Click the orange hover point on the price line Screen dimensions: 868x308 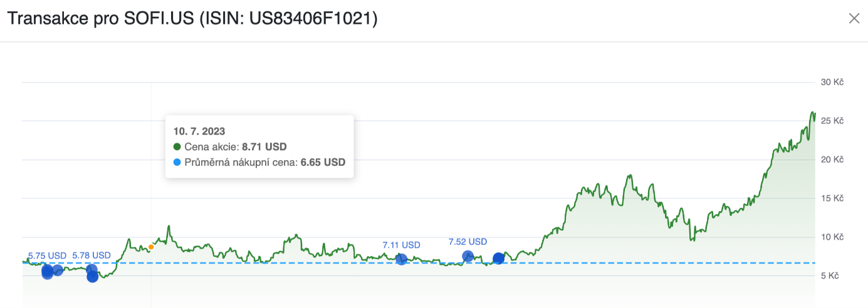coord(151,247)
